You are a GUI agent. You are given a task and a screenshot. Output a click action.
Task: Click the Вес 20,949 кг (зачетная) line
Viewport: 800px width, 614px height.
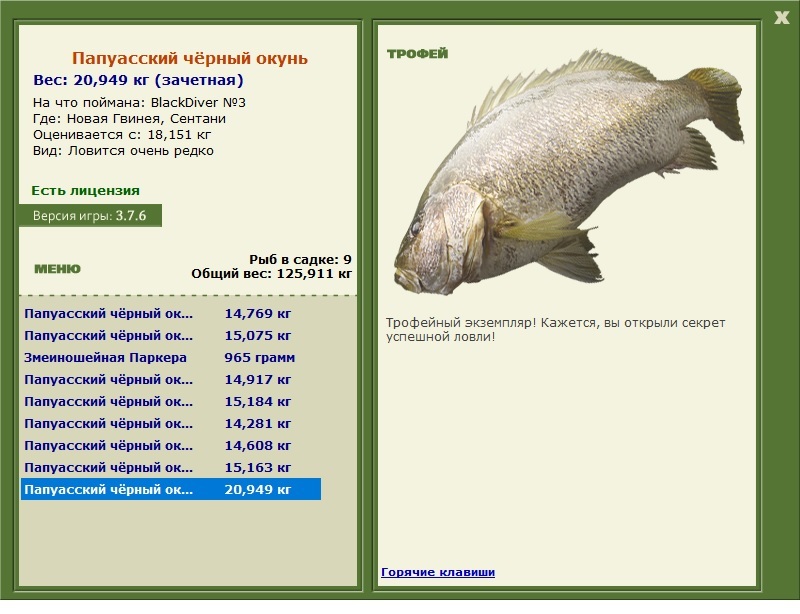[x=138, y=80]
